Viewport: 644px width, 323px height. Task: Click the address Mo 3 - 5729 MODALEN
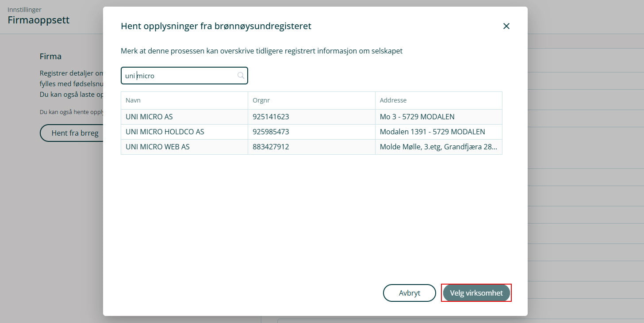tap(417, 117)
